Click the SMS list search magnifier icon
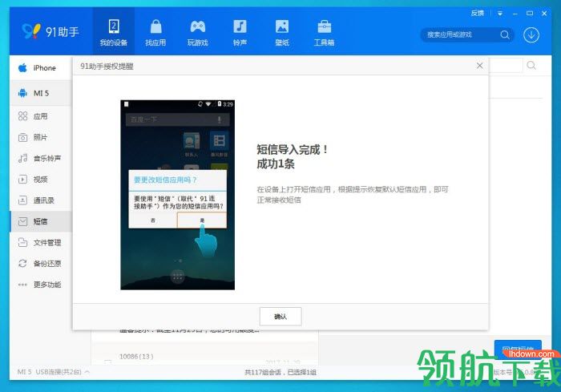This screenshot has width=561, height=392. 531,66
